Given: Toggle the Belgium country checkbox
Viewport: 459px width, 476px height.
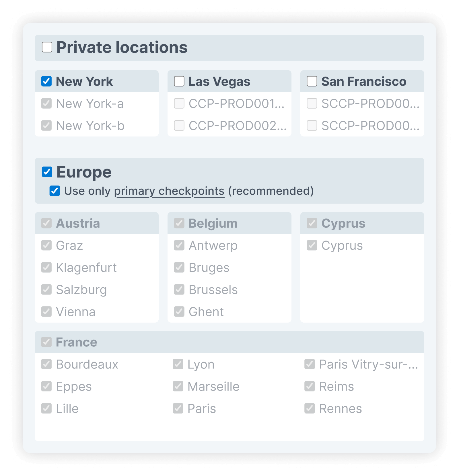Looking at the screenshot, I should (179, 223).
